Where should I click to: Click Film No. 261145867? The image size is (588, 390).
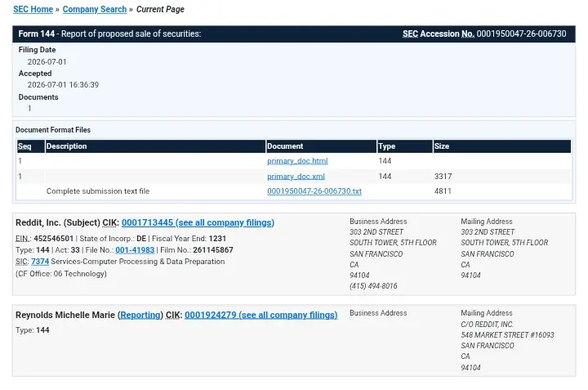click(x=213, y=250)
